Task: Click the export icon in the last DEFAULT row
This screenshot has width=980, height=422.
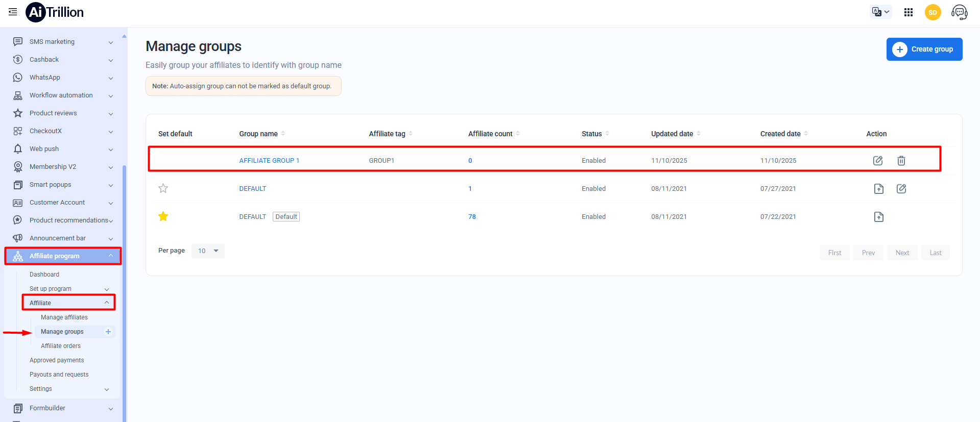Action: coord(878,217)
